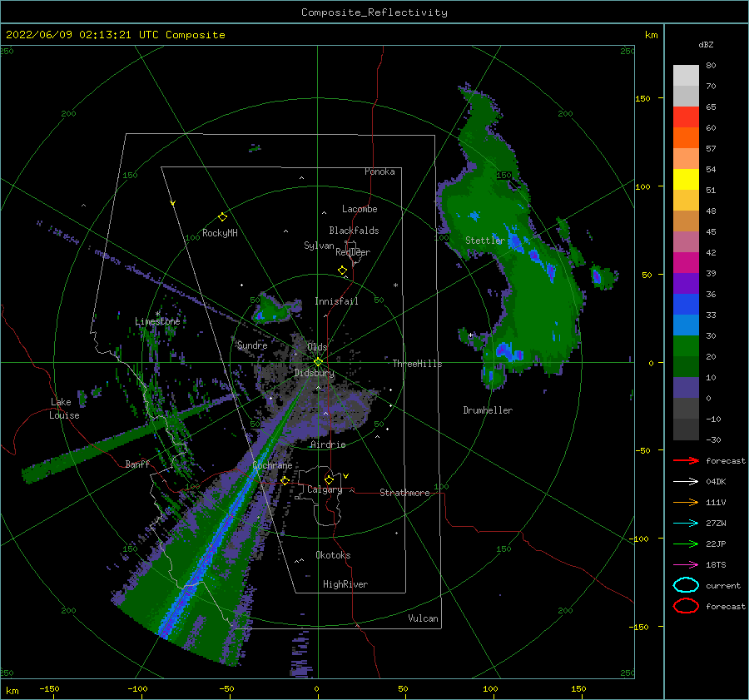
Task: Click the Stettler city label
Action: click(x=485, y=241)
